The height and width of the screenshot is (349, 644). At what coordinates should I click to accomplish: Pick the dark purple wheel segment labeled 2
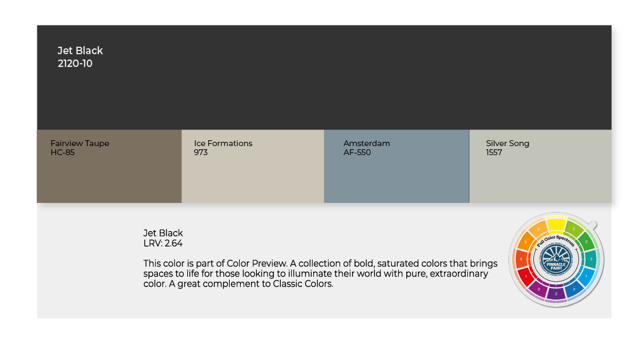point(556,294)
